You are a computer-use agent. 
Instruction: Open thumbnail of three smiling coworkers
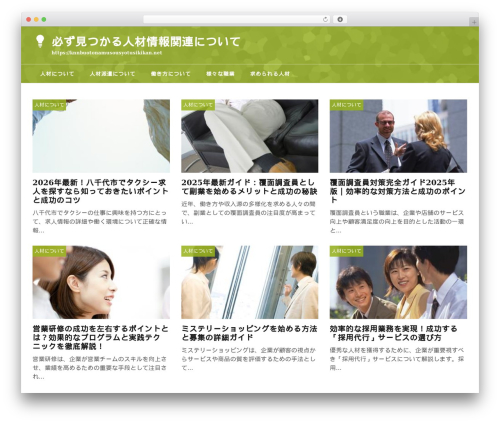[x=398, y=282]
